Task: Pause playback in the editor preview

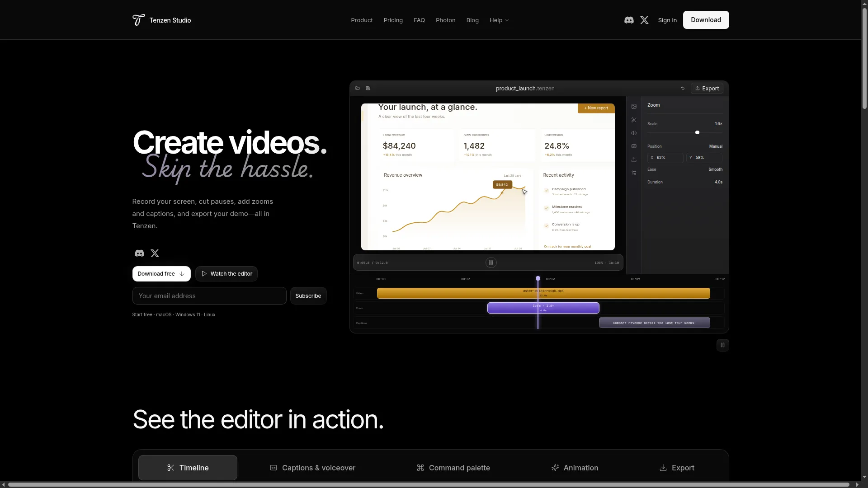Action: coord(491,263)
